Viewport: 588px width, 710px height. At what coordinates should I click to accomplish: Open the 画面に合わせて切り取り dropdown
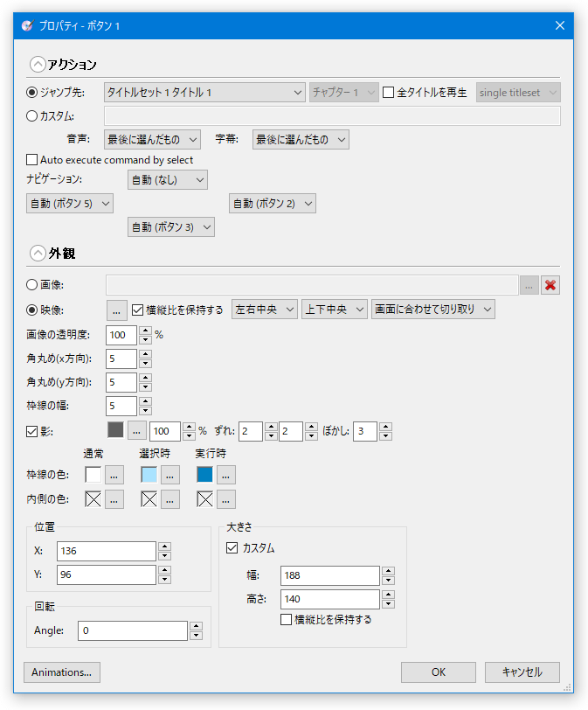coord(433,310)
